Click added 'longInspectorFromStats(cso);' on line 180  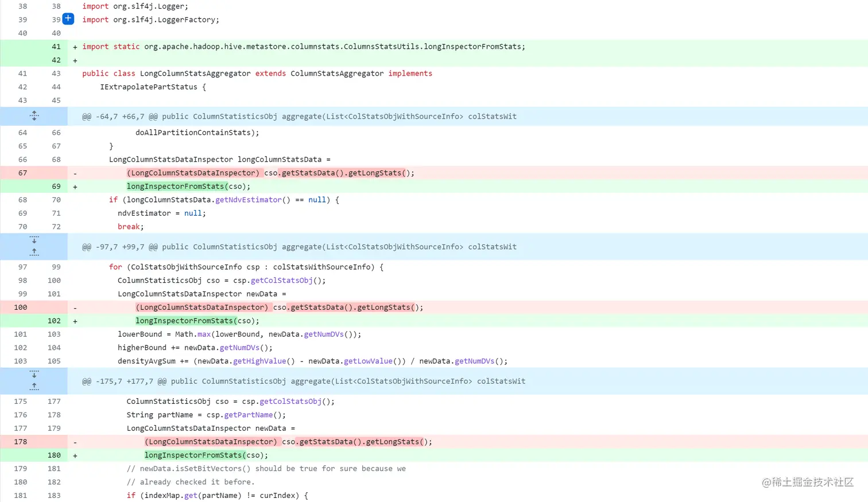(206, 455)
